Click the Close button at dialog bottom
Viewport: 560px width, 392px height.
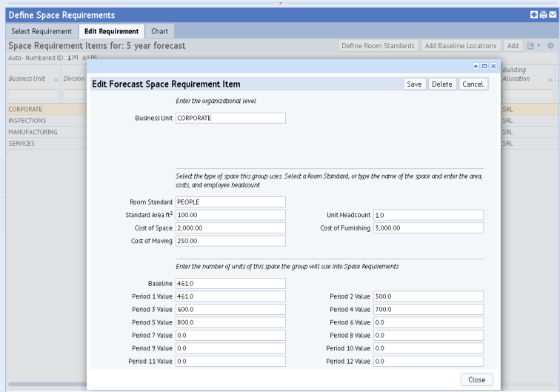coord(475,379)
